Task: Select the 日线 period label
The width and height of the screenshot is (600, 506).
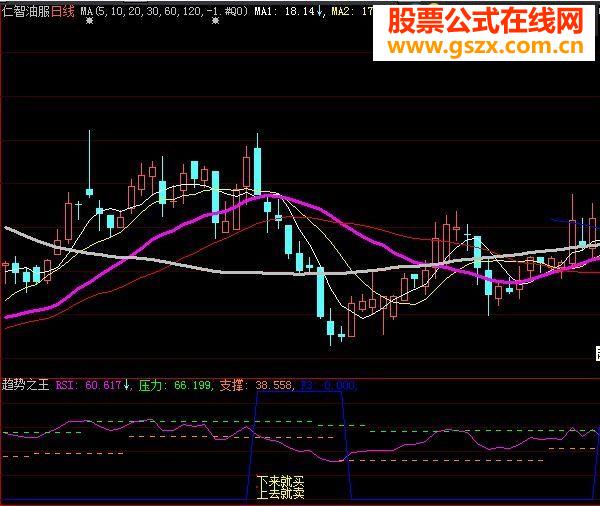Action: point(62,11)
